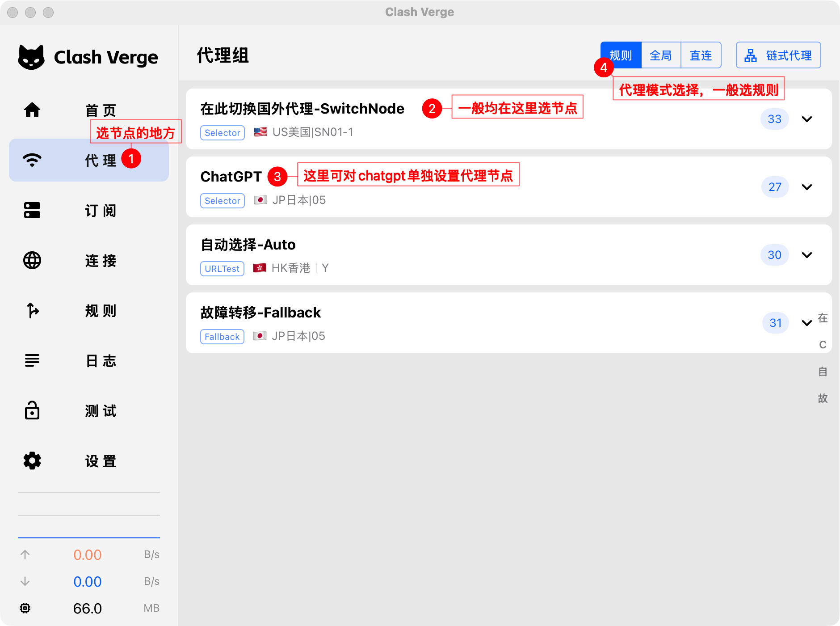Open the unlock test icon (测试)
Screen dimensions: 840x626
[x=32, y=410]
